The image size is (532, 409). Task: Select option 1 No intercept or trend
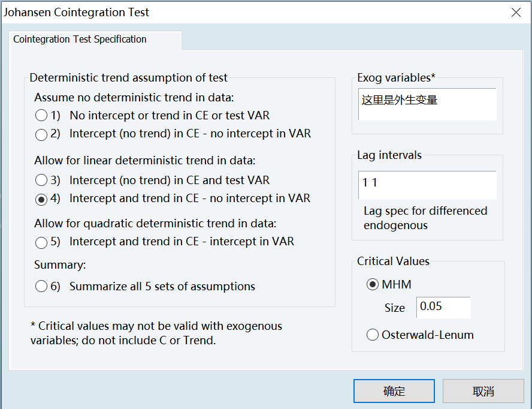coord(41,115)
